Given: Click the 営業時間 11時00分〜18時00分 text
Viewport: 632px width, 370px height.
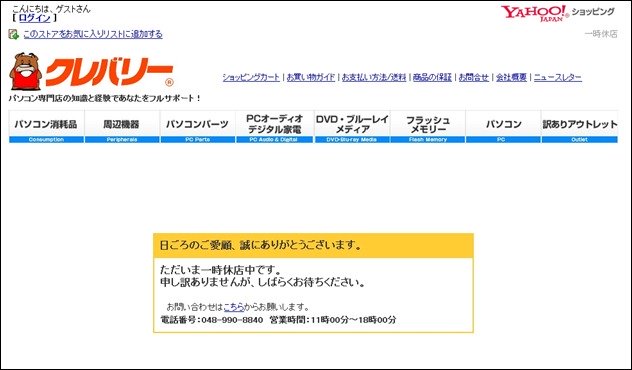Looking at the screenshot, I should point(333,320).
